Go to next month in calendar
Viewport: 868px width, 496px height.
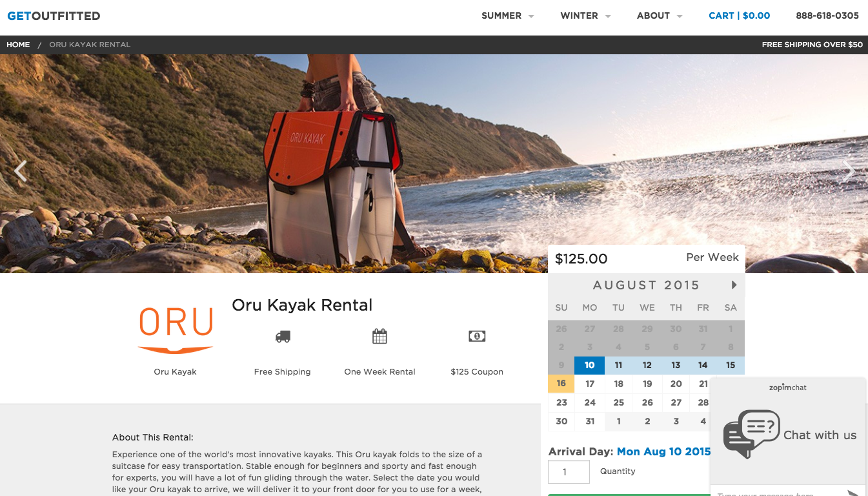(x=734, y=285)
